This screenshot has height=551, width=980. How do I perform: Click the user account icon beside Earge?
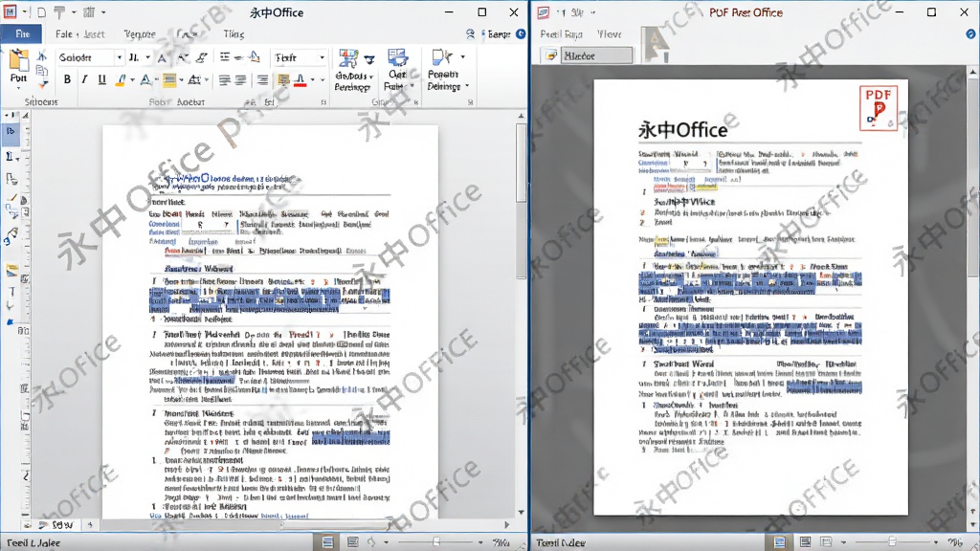click(x=471, y=33)
